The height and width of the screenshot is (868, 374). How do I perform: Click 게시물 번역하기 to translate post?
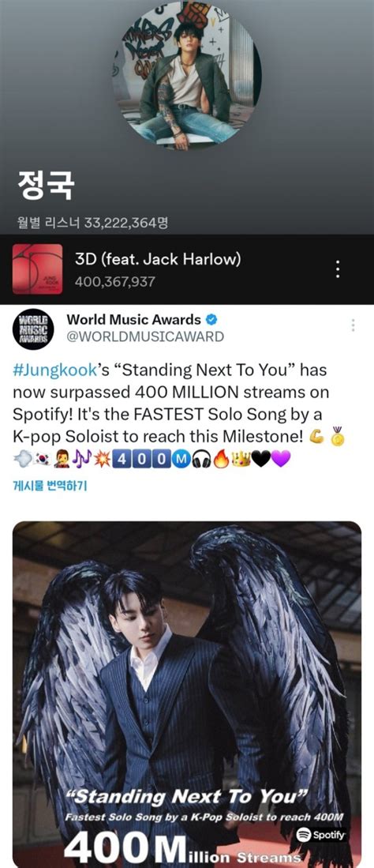(50, 486)
